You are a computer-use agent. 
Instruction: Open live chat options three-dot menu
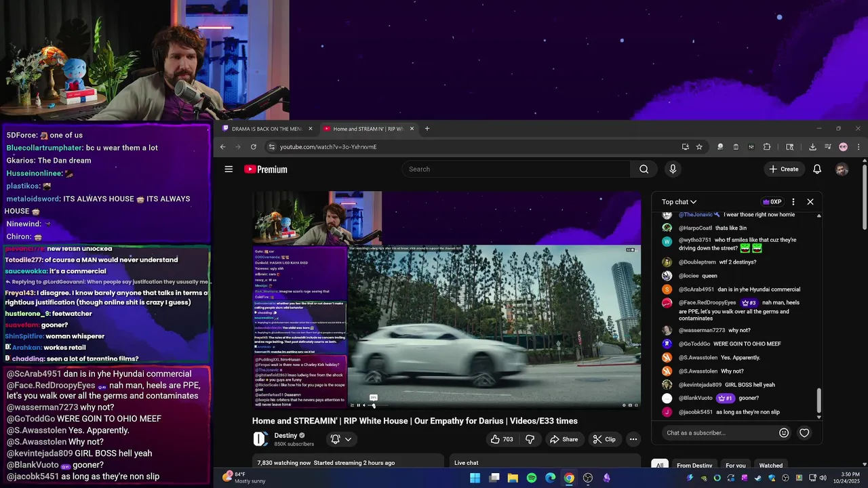(x=793, y=202)
